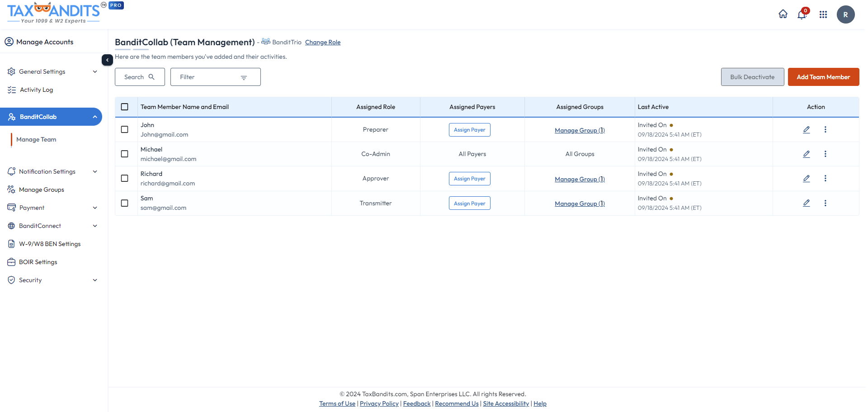
Task: Edit John's team member details via pencil icon
Action: (x=807, y=129)
